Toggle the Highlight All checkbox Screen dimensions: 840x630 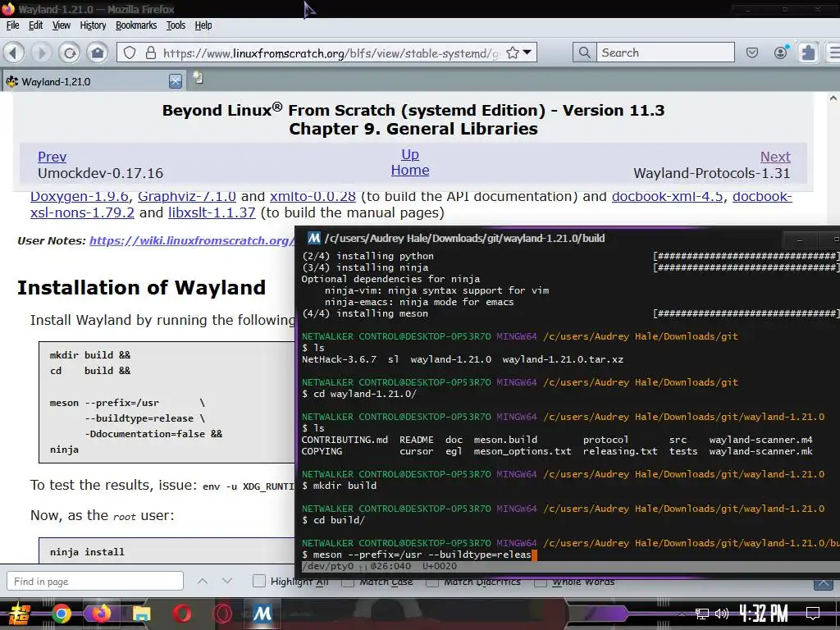[x=258, y=581]
